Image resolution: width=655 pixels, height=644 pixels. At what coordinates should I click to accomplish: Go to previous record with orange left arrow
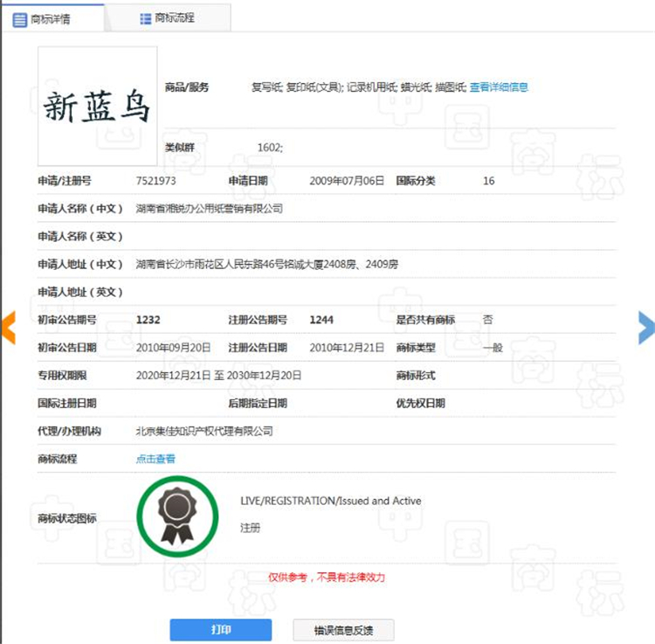coord(8,326)
